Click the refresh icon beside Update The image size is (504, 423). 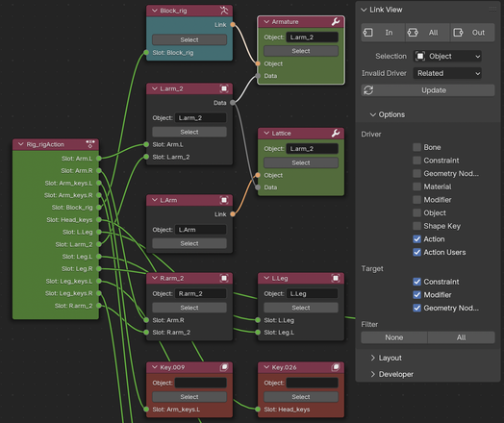tap(368, 90)
